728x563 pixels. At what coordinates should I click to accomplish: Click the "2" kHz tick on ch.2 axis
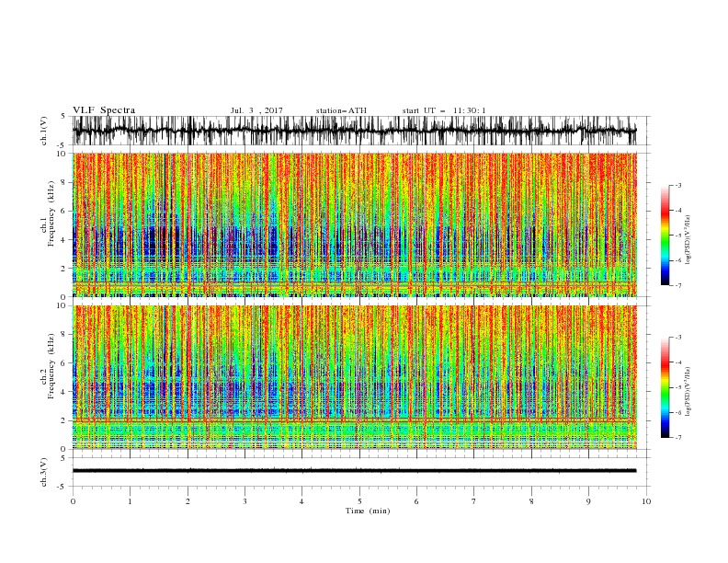click(63, 420)
